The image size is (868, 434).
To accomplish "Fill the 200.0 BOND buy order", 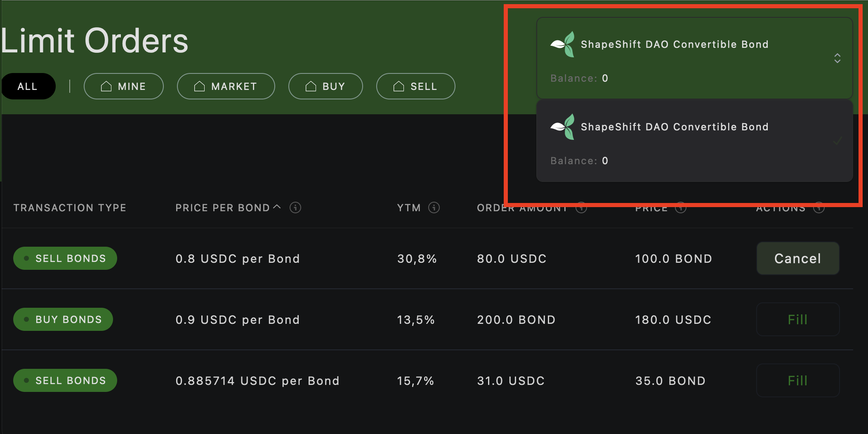I will [x=797, y=319].
